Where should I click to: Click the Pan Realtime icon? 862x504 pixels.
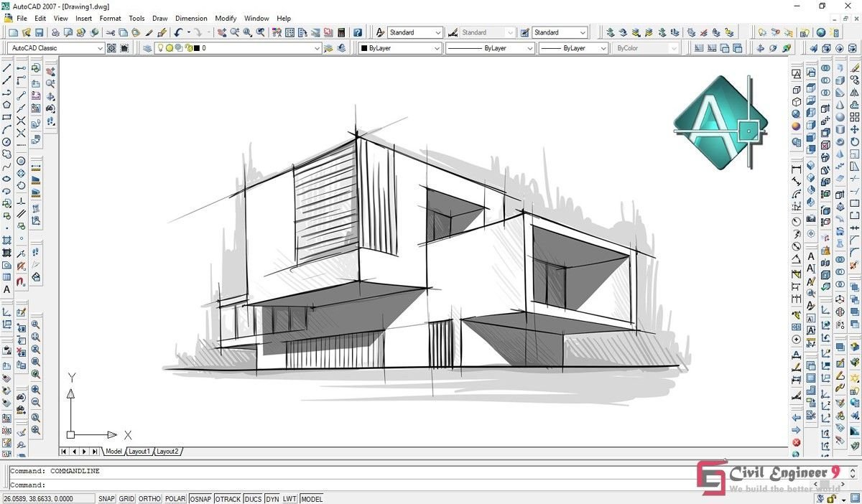(x=221, y=32)
